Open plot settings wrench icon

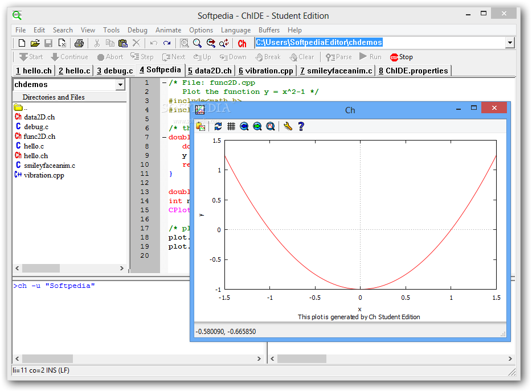tap(288, 127)
